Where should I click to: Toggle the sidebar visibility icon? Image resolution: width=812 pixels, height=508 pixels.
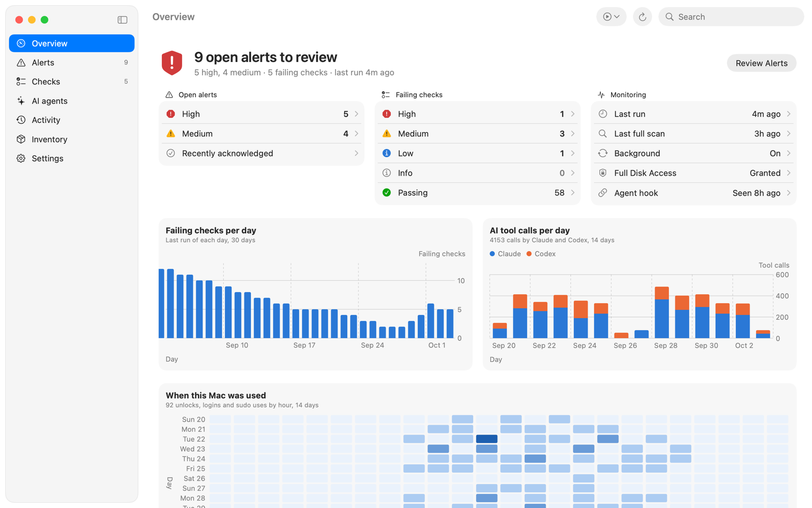(122, 20)
